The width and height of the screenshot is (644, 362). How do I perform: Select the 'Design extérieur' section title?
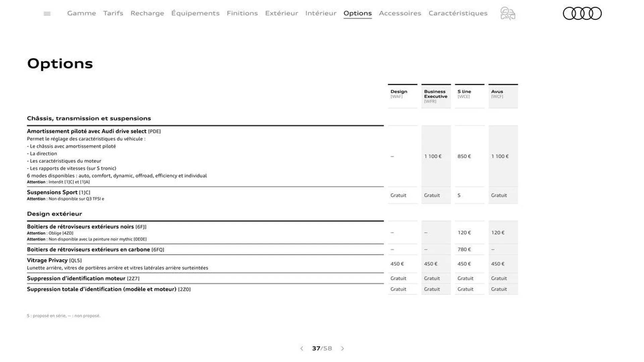(x=54, y=214)
